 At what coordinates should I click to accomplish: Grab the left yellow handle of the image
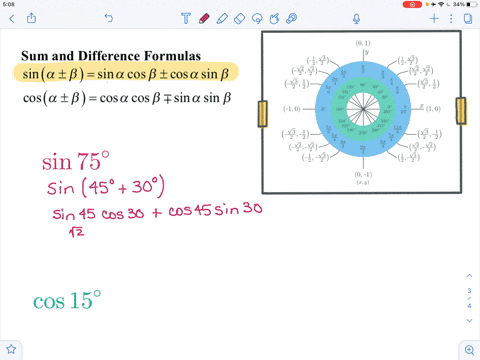pos(263,114)
